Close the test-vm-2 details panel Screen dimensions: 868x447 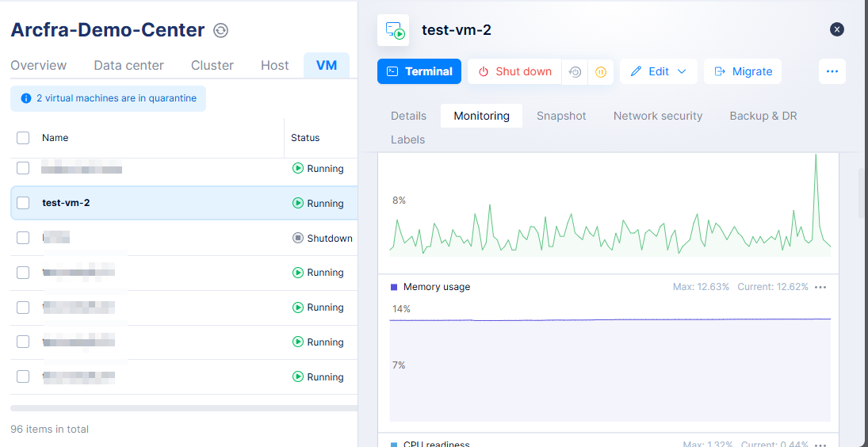(836, 29)
